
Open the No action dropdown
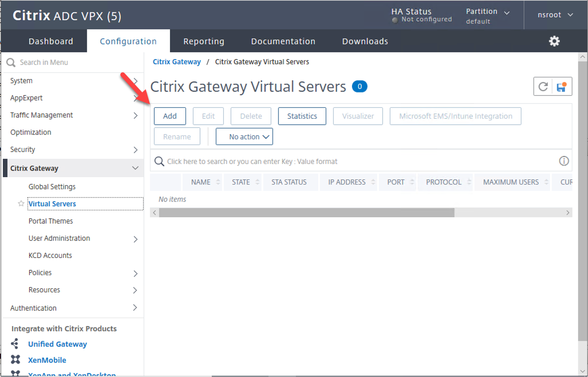(244, 137)
